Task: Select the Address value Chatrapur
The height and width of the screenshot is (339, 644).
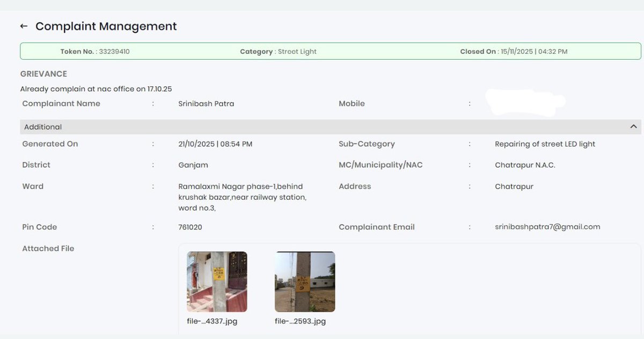Action: click(x=514, y=186)
